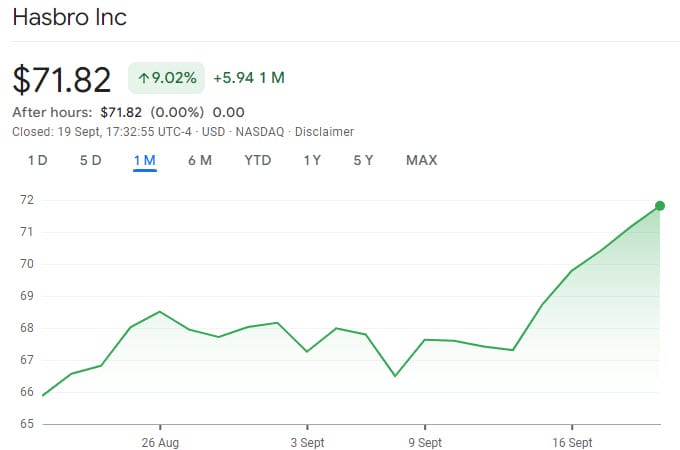
Task: Display the 5Y price chart
Action: [x=363, y=160]
